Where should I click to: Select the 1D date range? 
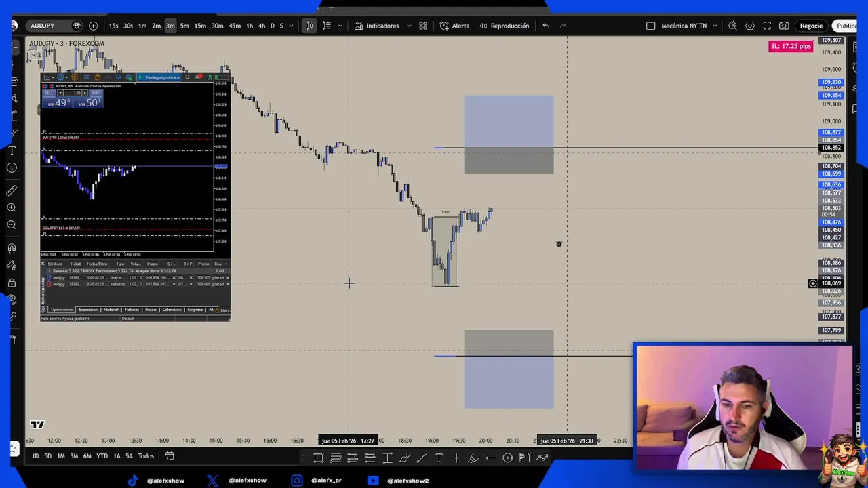(x=35, y=456)
